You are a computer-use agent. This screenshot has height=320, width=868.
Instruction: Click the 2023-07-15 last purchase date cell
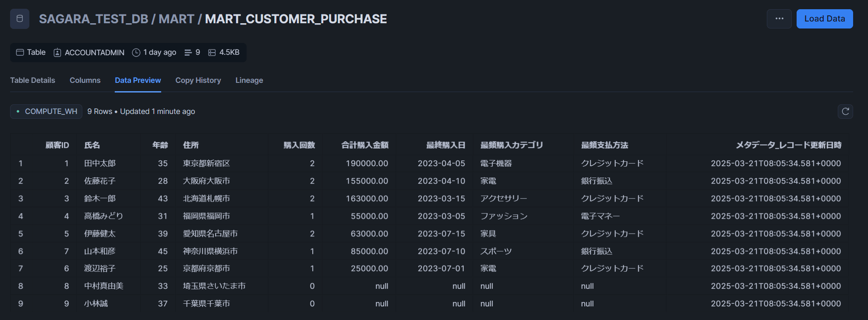(441, 233)
